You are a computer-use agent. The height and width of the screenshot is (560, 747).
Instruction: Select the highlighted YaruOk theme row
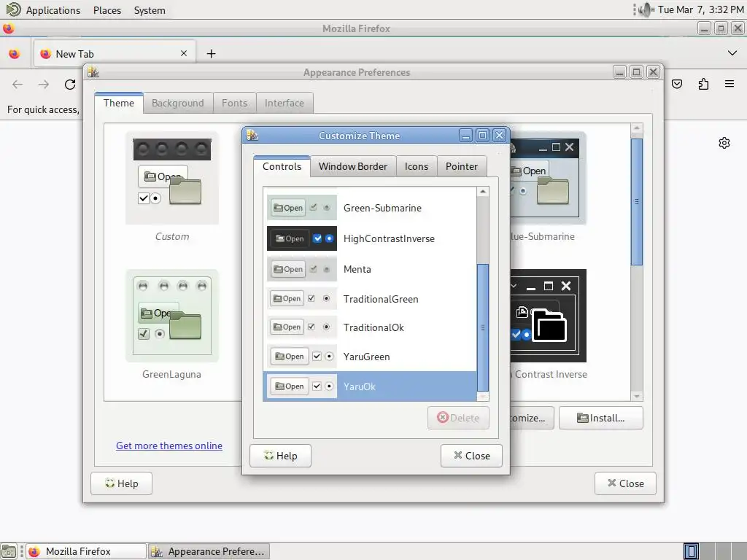[370, 386]
